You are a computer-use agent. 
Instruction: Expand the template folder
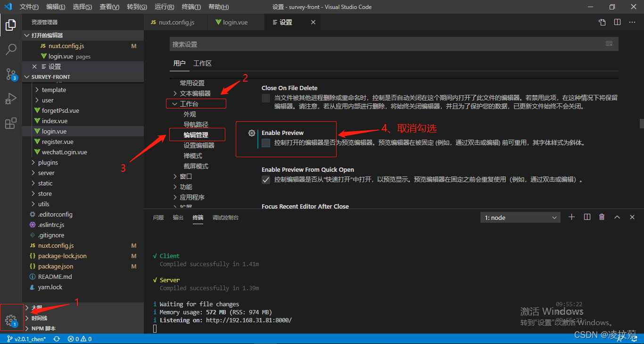(x=54, y=90)
